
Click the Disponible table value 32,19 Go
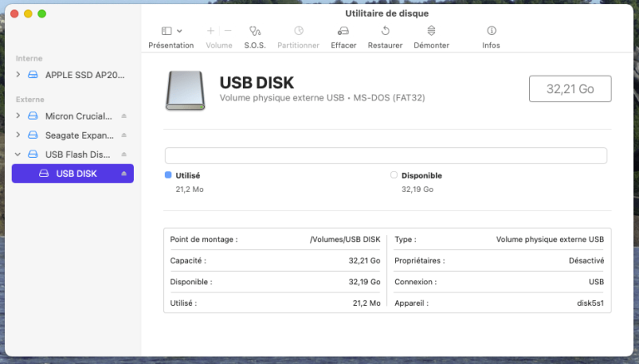click(x=364, y=282)
